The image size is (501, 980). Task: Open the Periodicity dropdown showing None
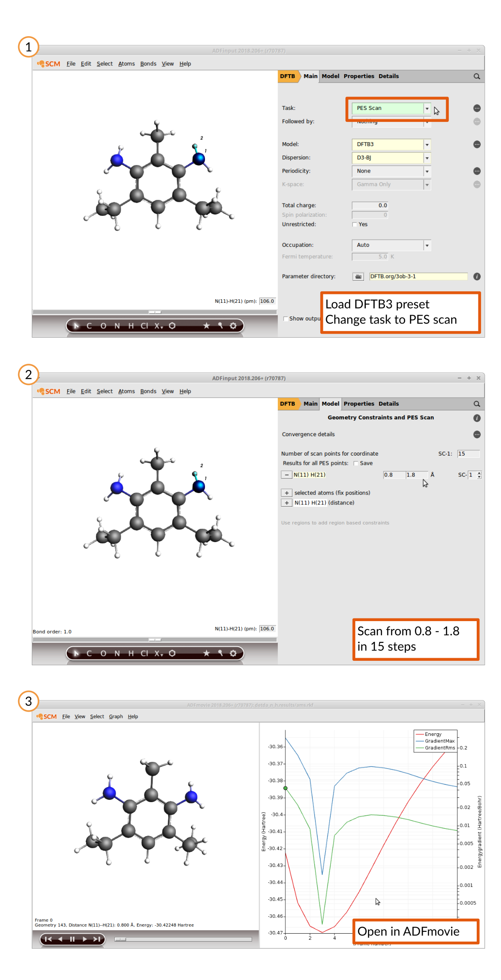coord(391,171)
